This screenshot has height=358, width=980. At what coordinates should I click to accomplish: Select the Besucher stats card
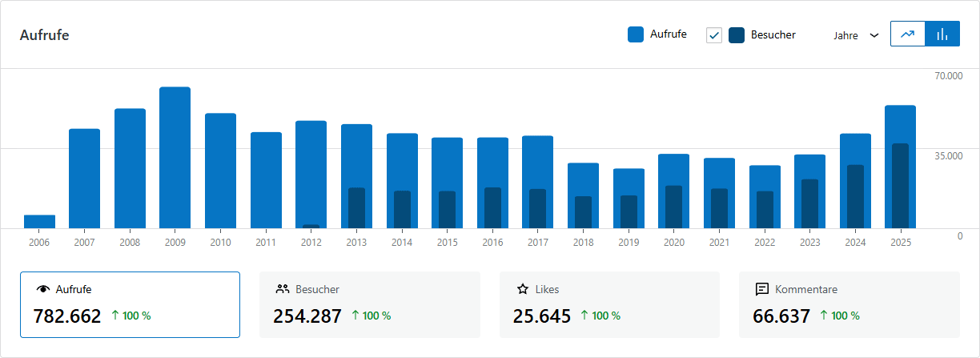click(370, 304)
